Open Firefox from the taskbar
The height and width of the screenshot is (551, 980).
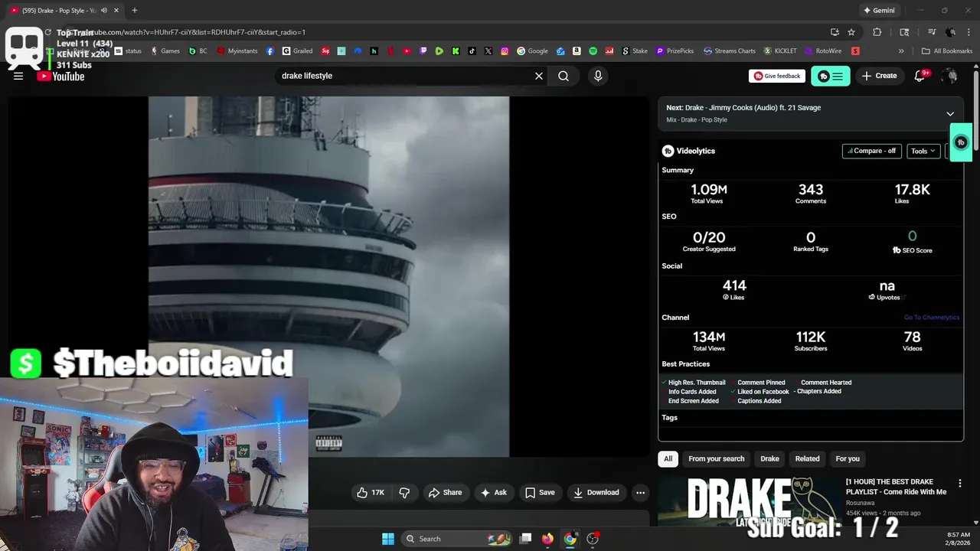click(x=547, y=539)
